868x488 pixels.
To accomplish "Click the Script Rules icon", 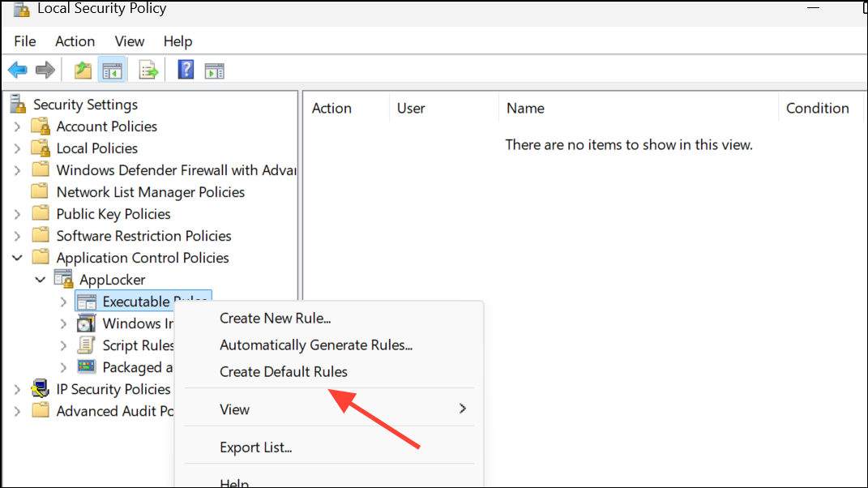I will tap(87, 345).
